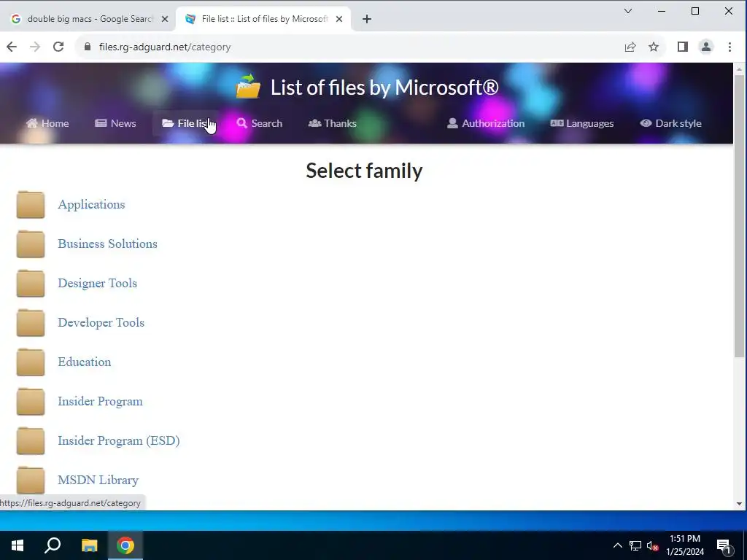
Task: Reload the current page
Action: tap(58, 47)
